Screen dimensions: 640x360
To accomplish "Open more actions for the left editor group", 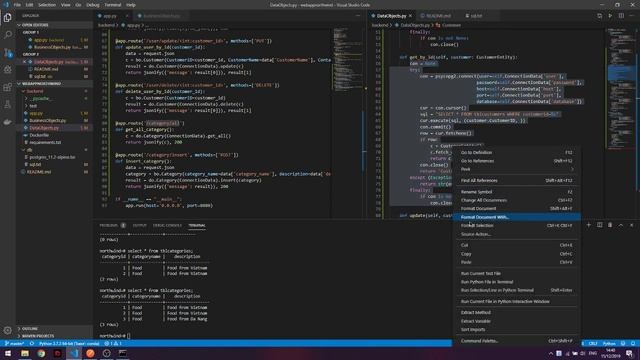I will point(358,16).
